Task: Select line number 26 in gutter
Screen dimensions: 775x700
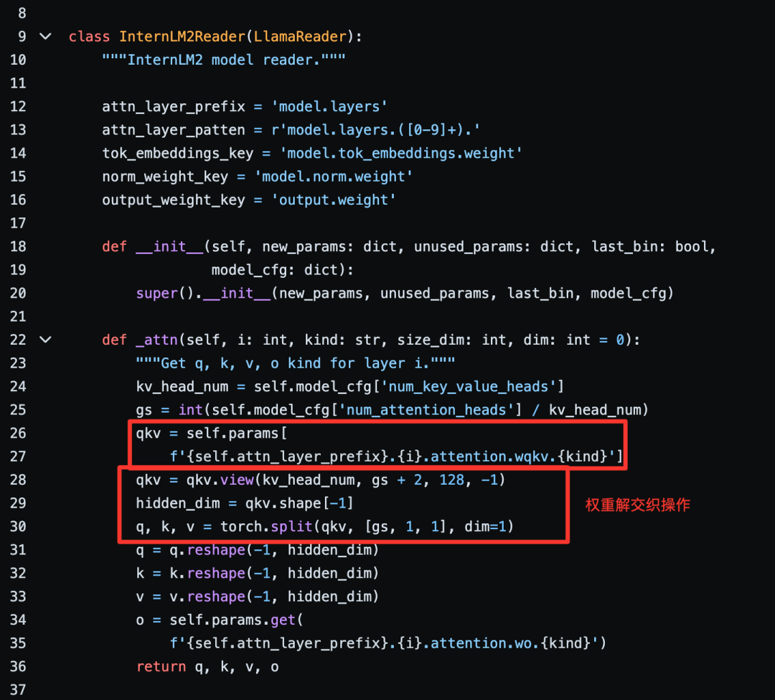Action: coord(18,434)
